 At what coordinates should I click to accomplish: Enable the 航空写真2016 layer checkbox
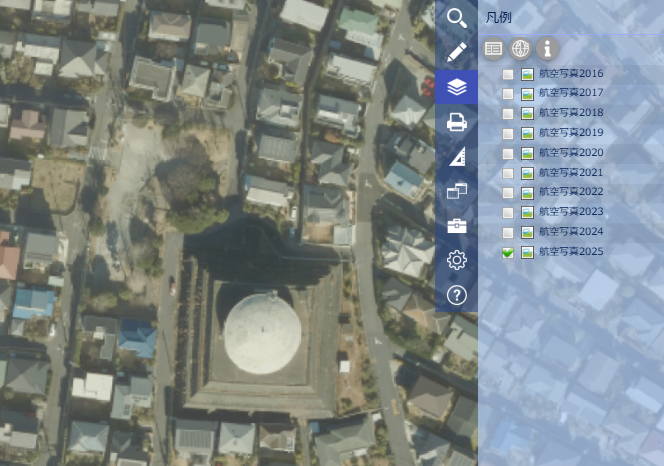coord(508,75)
